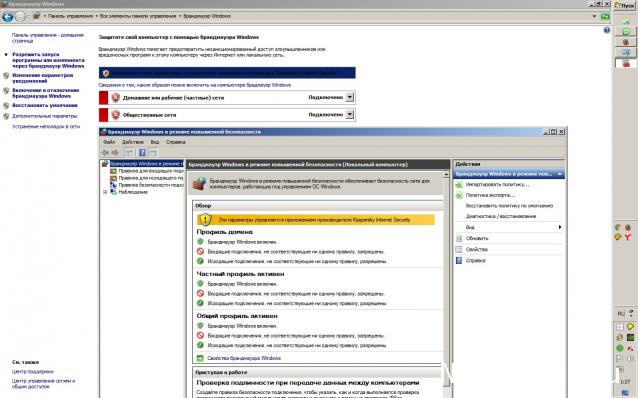Select the root Брандмауэр Windows tree node
Viewport: 638px width, 398px height.
click(x=146, y=164)
